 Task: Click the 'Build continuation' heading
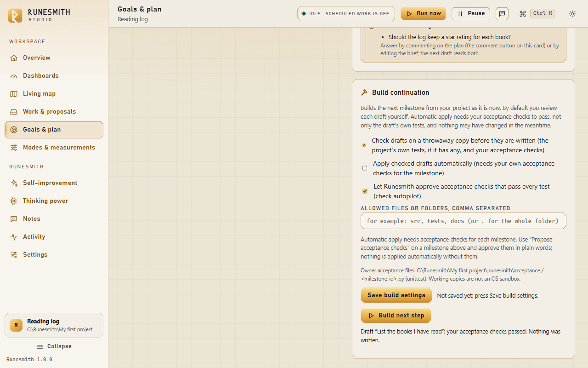tap(401, 92)
